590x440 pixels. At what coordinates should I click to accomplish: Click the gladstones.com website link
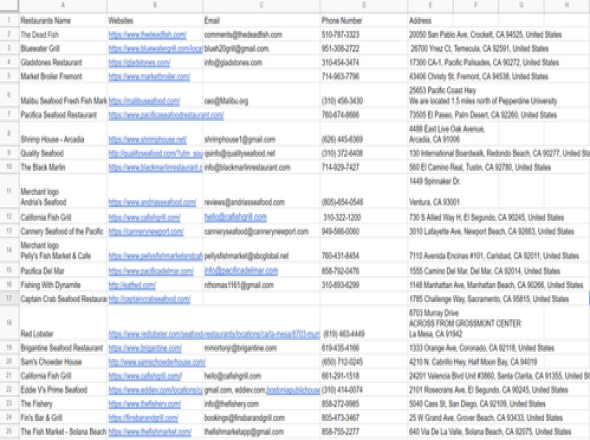pos(139,62)
